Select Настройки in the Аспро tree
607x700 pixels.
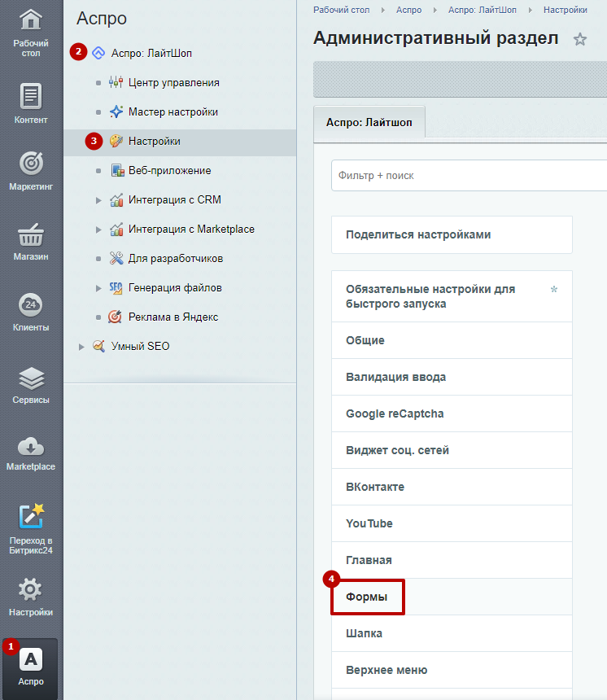tap(155, 141)
